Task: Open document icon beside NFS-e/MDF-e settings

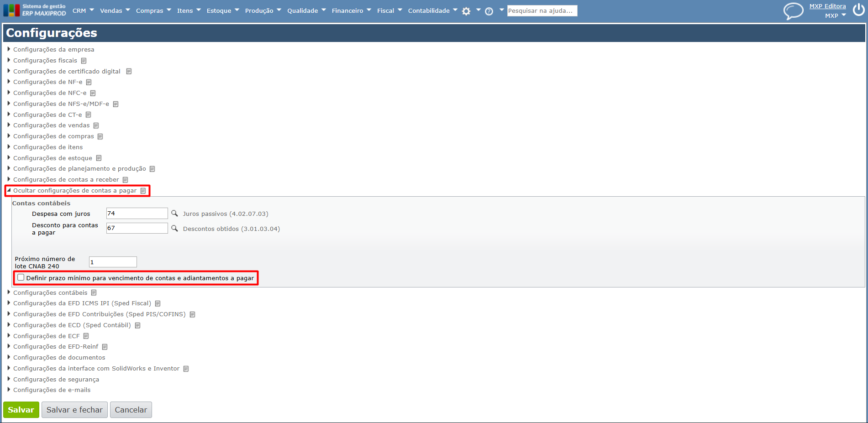Action: [x=116, y=104]
